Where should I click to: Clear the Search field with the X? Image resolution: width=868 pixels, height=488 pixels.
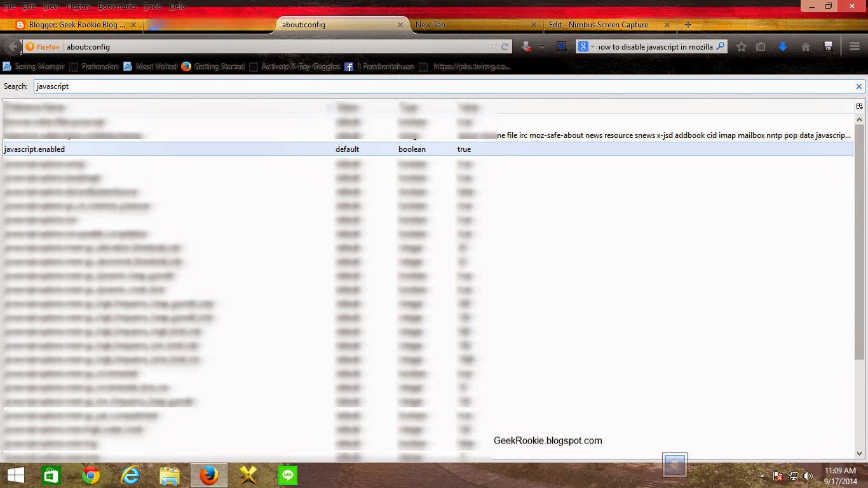[859, 86]
